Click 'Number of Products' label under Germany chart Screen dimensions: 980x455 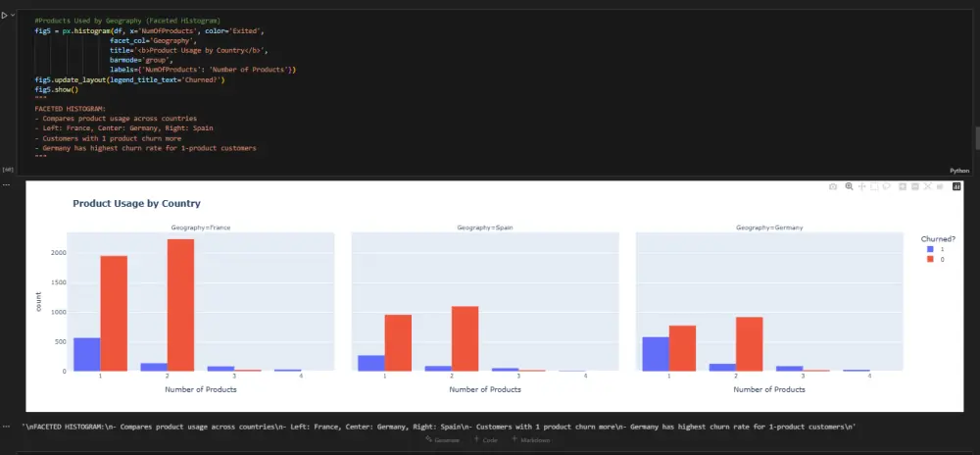pos(769,389)
